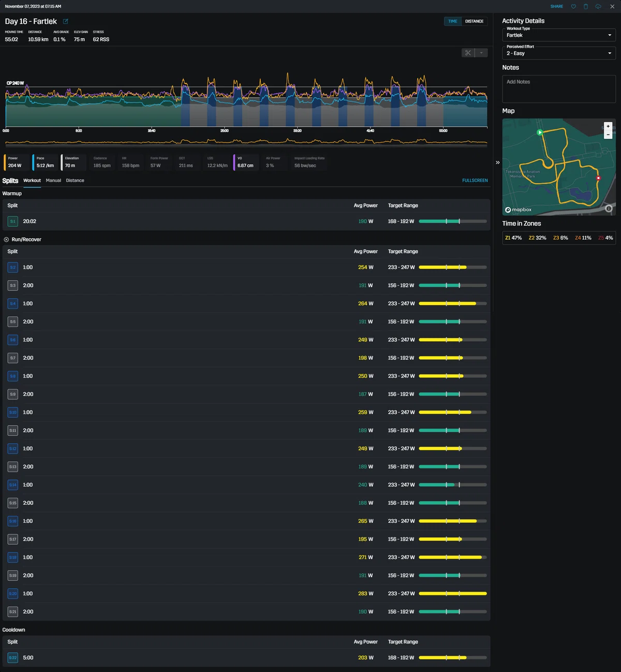Click the Share link
This screenshot has width=621, height=672.
point(557,6)
